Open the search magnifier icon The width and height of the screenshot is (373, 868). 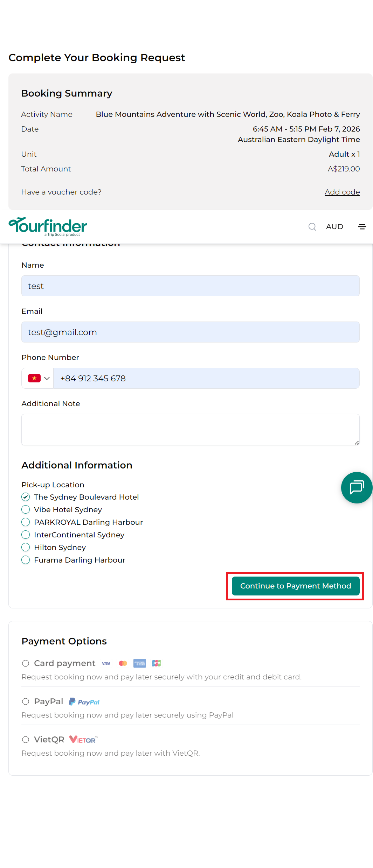pyautogui.click(x=312, y=227)
